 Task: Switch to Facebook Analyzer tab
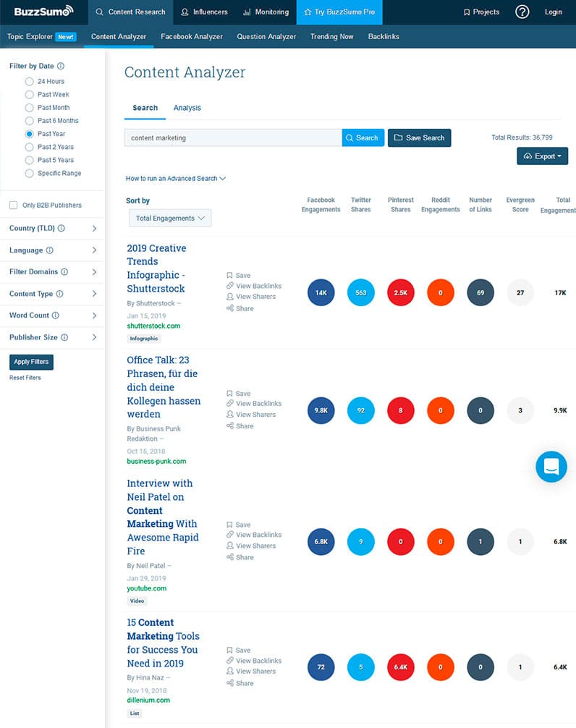[x=192, y=36]
